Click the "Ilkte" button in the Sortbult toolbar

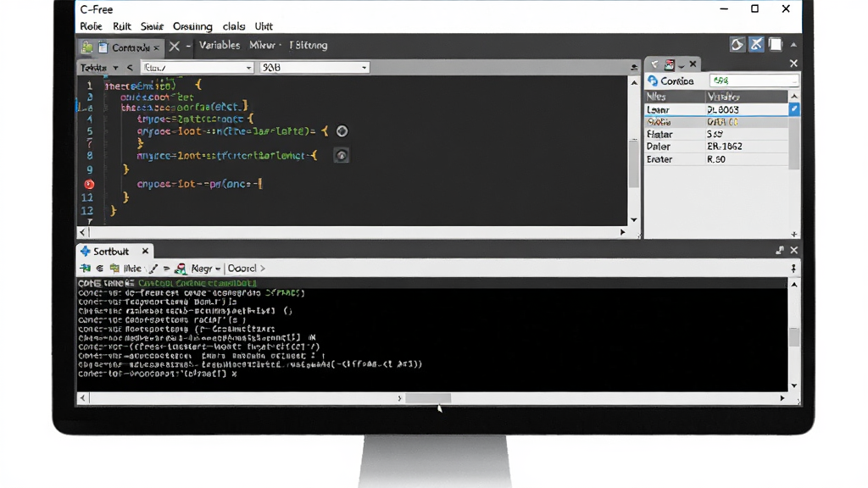[131, 269]
